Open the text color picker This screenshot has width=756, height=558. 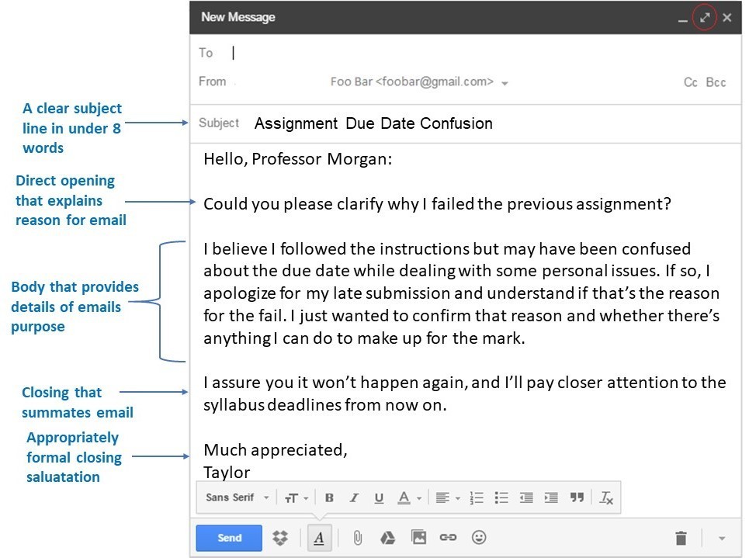pos(408,498)
